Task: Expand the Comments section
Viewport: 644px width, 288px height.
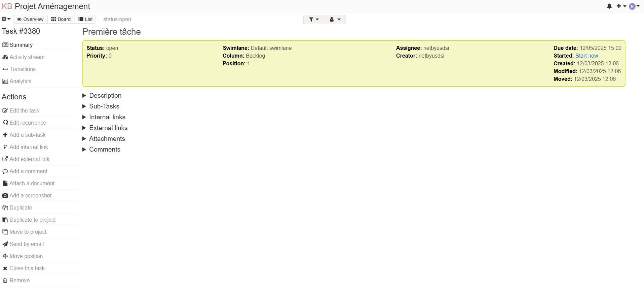Action: click(104, 150)
